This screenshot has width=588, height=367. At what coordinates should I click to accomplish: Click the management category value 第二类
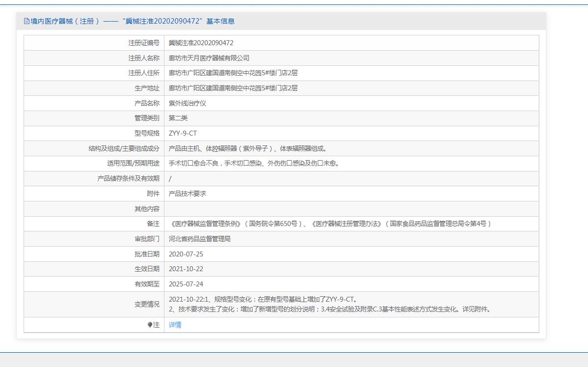[x=178, y=118]
